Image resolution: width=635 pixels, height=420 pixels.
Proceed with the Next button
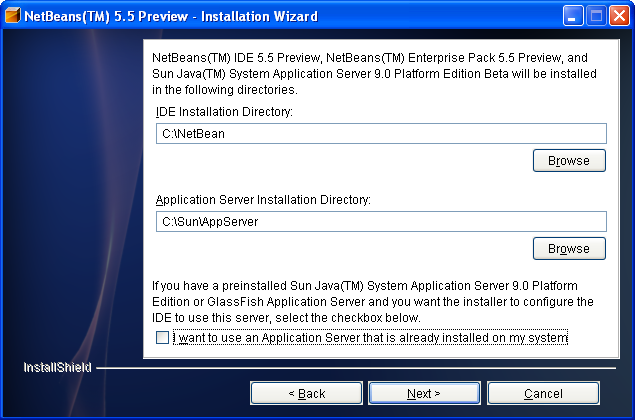point(424,393)
